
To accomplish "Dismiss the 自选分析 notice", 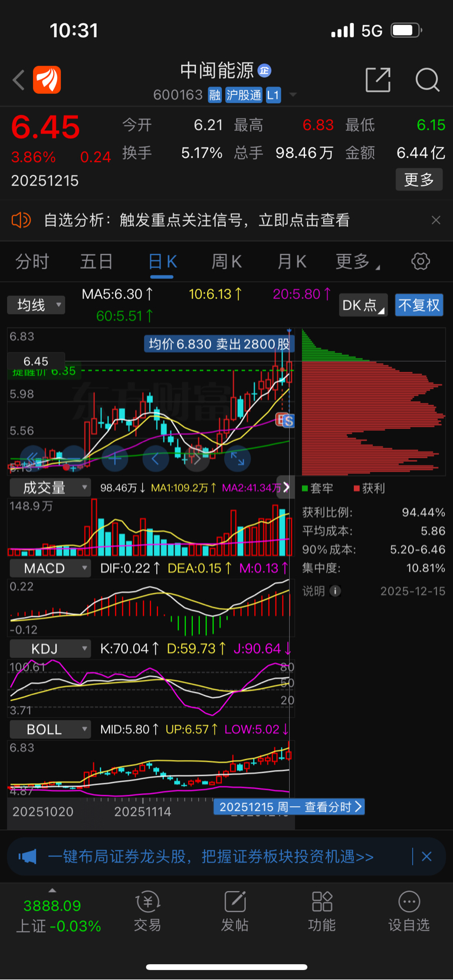I will (436, 220).
